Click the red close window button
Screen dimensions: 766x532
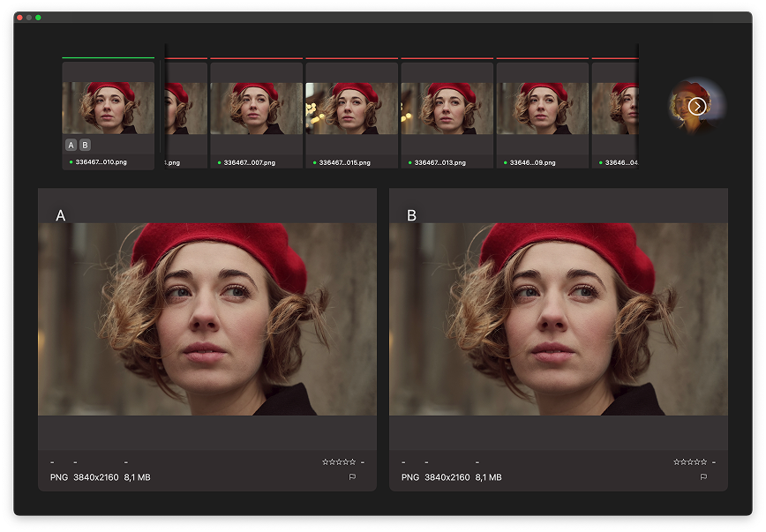20,18
